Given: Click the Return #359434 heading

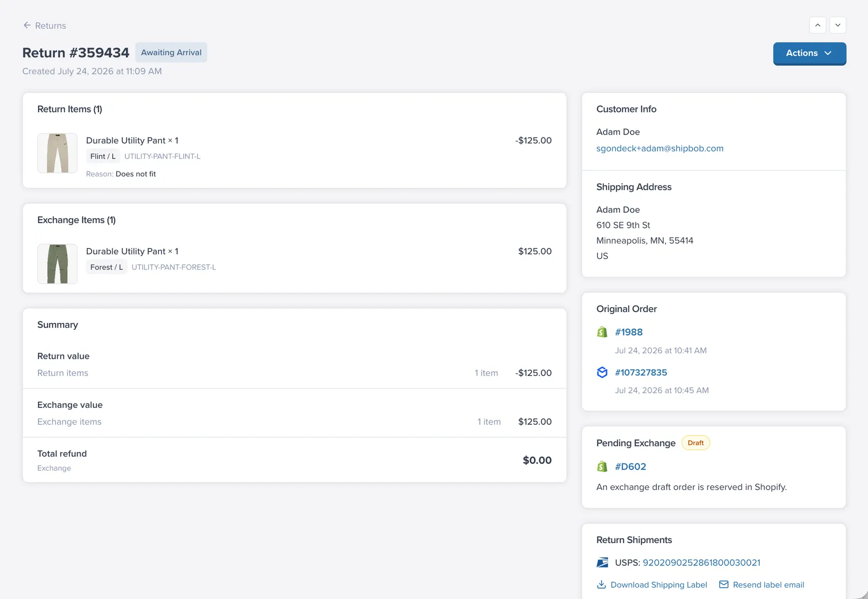Looking at the screenshot, I should (75, 53).
